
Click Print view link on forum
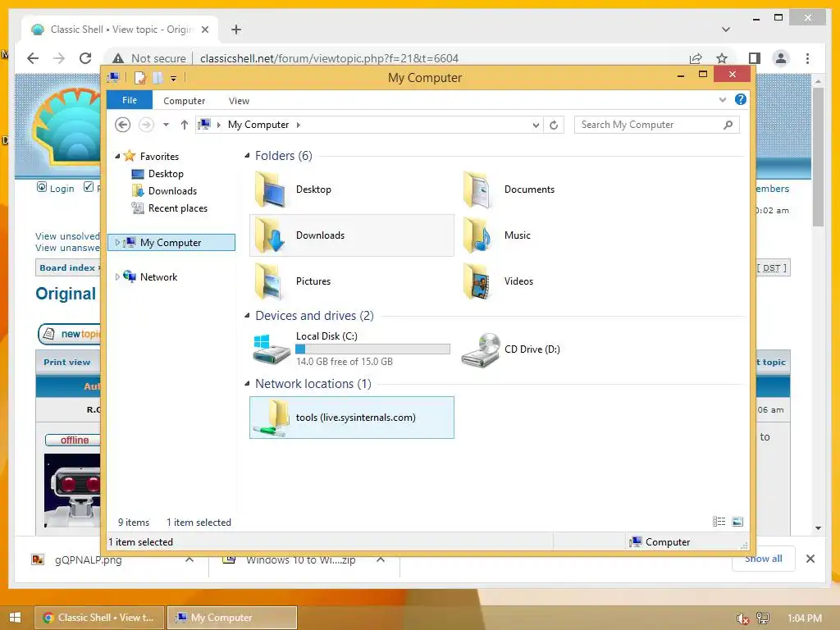pos(67,362)
